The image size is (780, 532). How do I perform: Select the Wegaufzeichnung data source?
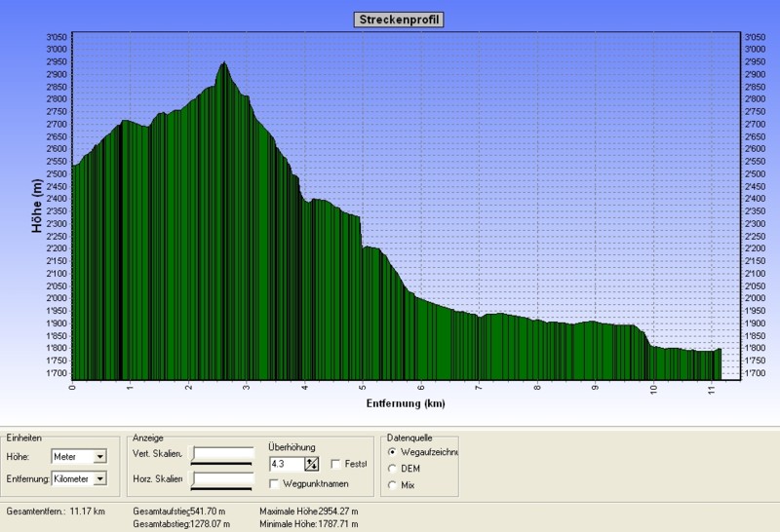(x=393, y=452)
